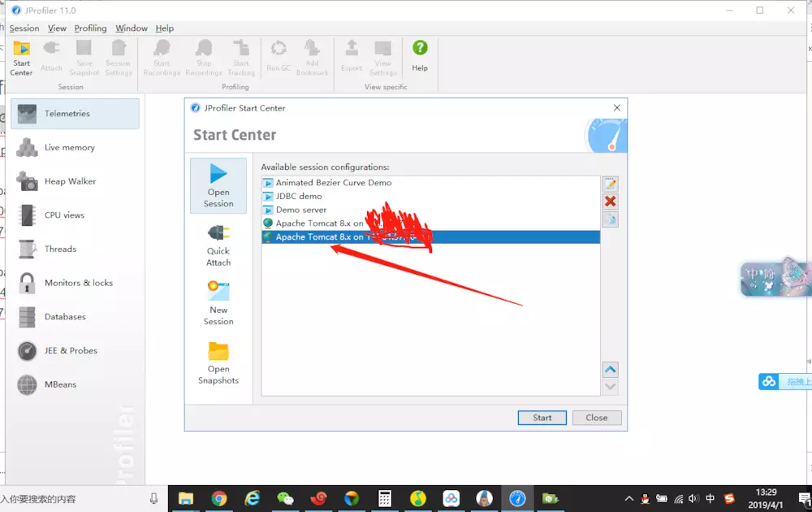Click the Start Tracking toolbar icon

click(241, 58)
